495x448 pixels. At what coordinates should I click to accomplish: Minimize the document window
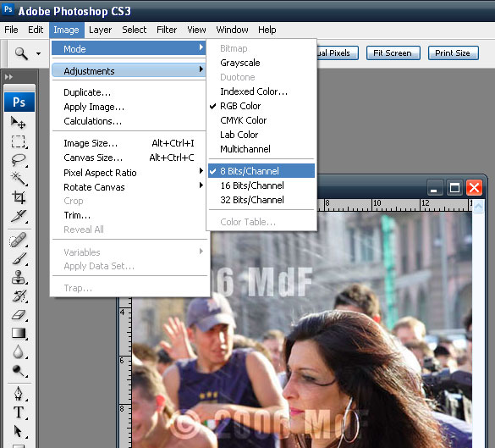(x=435, y=188)
